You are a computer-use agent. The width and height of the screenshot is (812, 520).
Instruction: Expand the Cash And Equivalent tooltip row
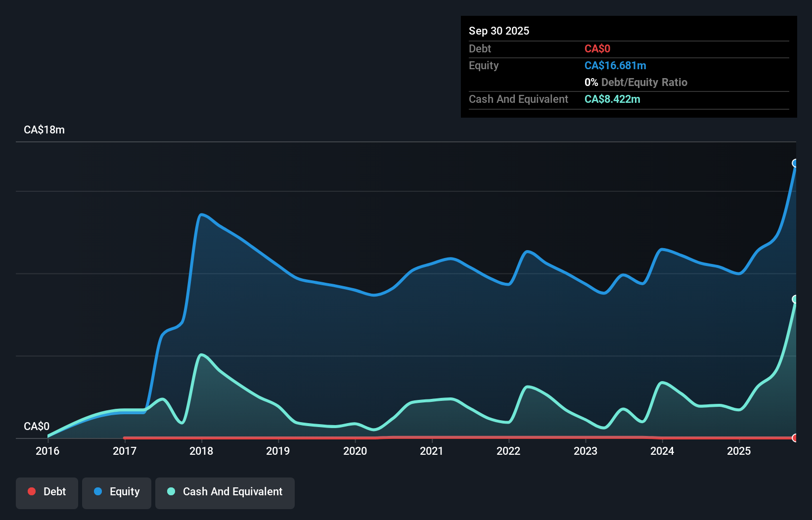(x=518, y=99)
